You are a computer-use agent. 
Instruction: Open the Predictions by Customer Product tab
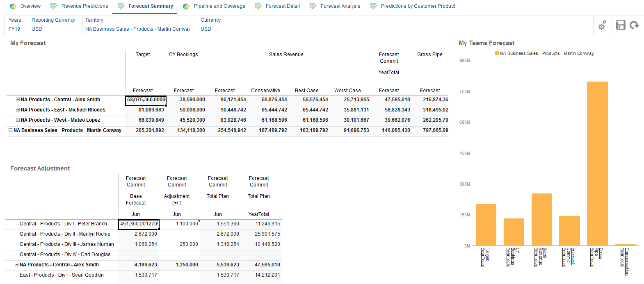pyautogui.click(x=418, y=6)
